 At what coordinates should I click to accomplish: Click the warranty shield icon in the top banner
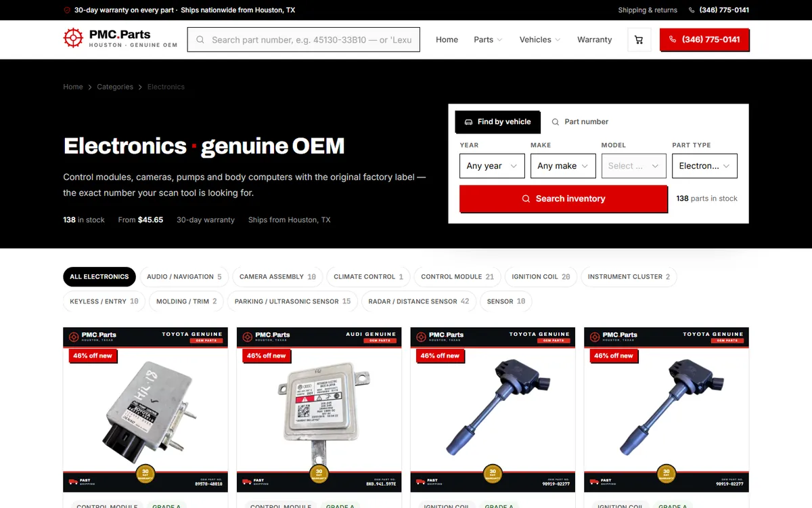click(x=67, y=10)
